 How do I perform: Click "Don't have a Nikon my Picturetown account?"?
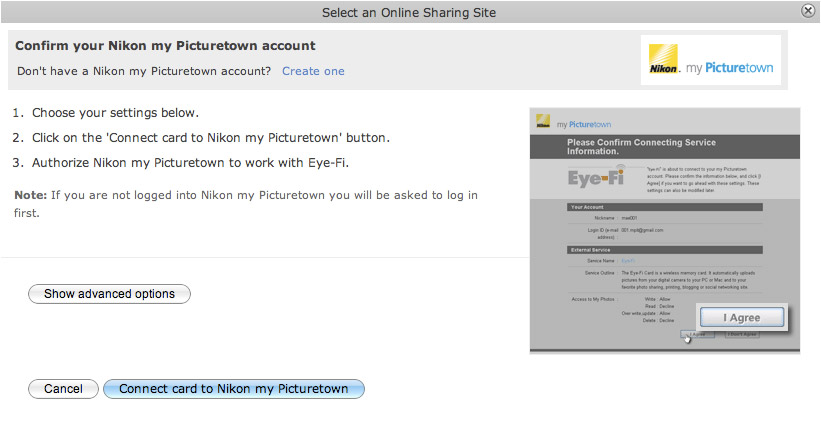(x=144, y=71)
